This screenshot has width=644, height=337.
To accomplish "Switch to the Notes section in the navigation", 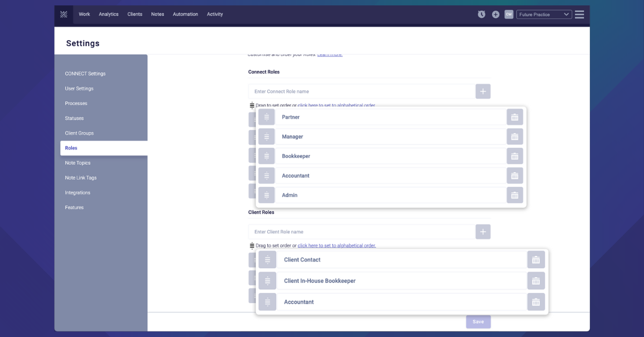I will pos(157,14).
